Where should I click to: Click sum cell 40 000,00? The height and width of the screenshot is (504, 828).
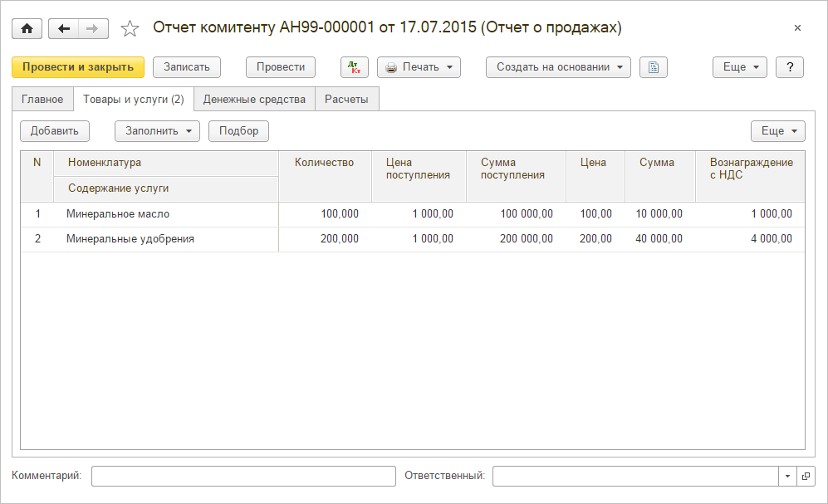coord(660,239)
